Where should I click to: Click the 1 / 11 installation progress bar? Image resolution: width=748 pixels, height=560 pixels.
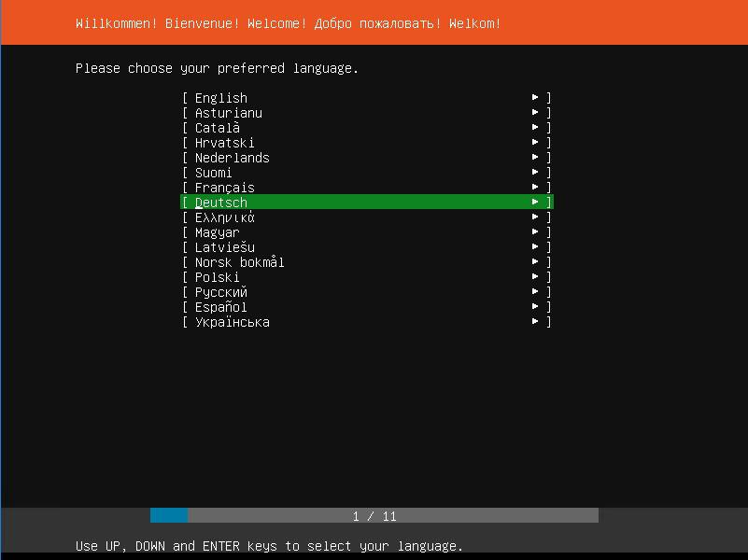coord(374,516)
